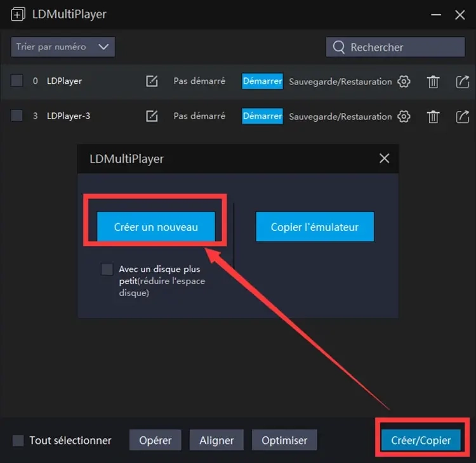Delete the LDPlayer instance with trash icon
This screenshot has width=476, height=463.
(433, 82)
